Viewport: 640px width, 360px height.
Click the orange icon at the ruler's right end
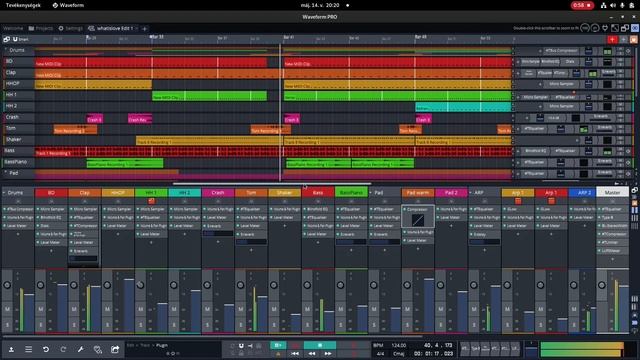pyautogui.click(x=633, y=39)
